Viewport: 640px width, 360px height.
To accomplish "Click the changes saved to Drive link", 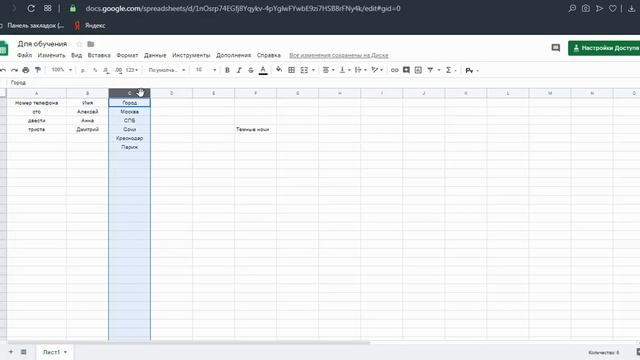I will pos(339,55).
